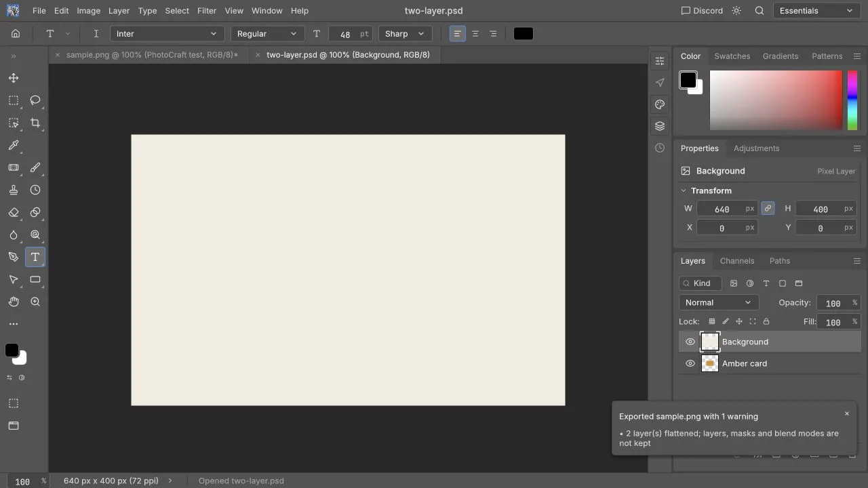Set right text alignment
This screenshot has width=868, height=488.
(493, 34)
